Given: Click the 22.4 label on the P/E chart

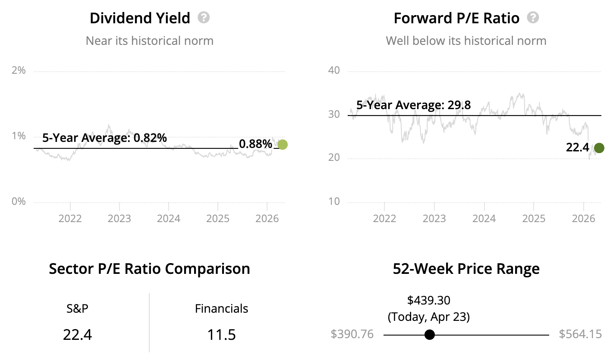Looking at the screenshot, I should (577, 147).
